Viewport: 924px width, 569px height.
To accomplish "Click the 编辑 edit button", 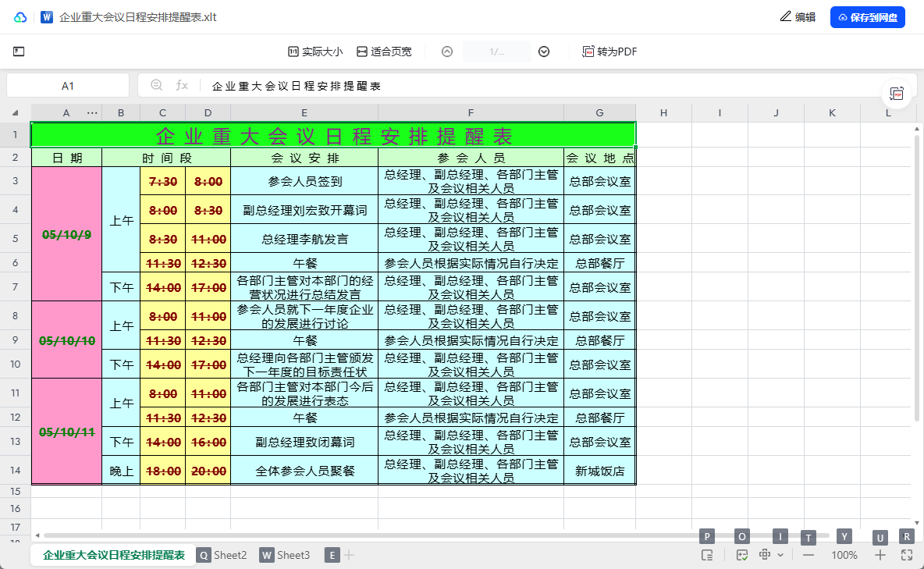I will coord(798,17).
